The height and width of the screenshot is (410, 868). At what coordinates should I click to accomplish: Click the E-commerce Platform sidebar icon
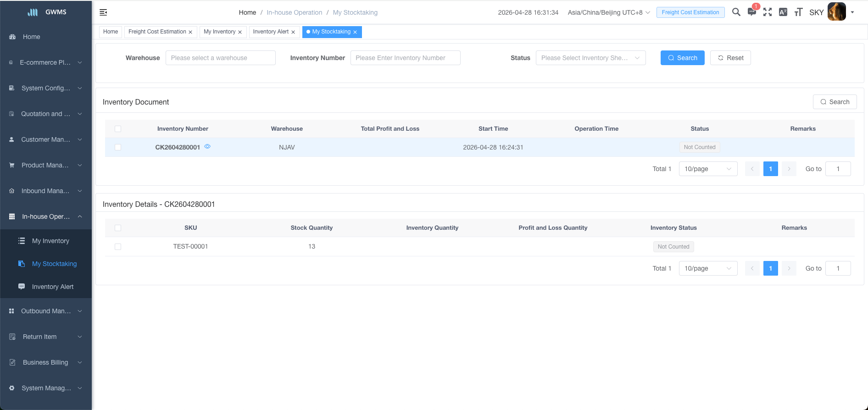pos(11,62)
